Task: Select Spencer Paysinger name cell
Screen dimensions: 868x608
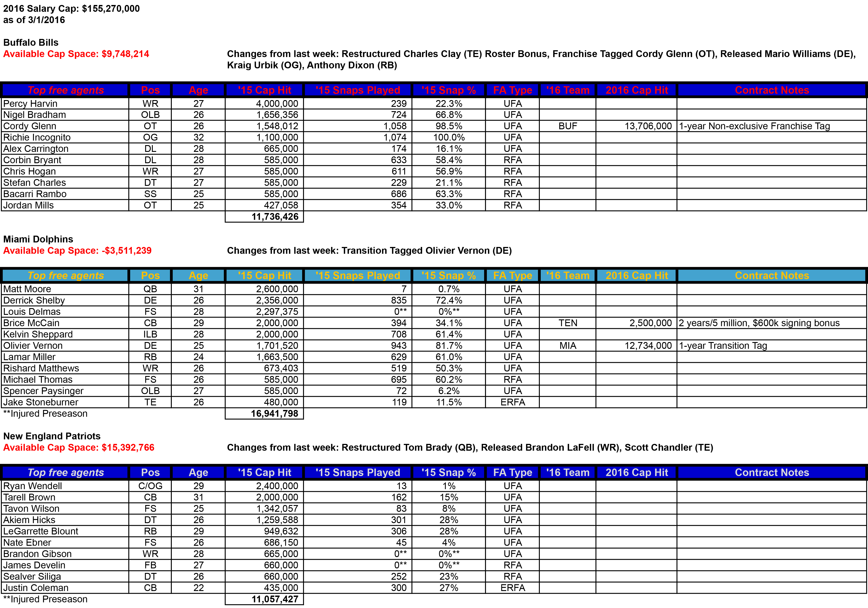Action: coord(65,391)
